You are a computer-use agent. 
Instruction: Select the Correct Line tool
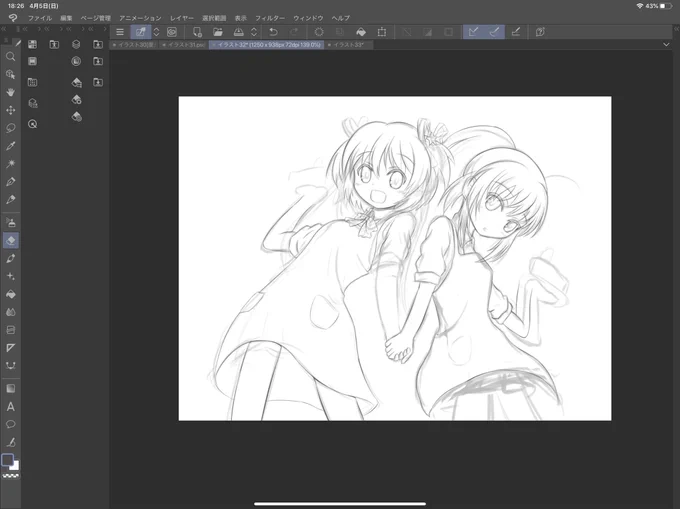pyautogui.click(x=10, y=442)
